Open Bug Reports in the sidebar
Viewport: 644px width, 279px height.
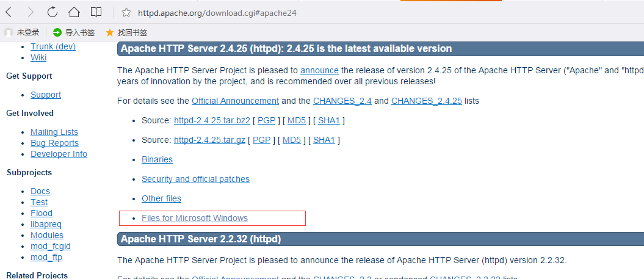[54, 143]
